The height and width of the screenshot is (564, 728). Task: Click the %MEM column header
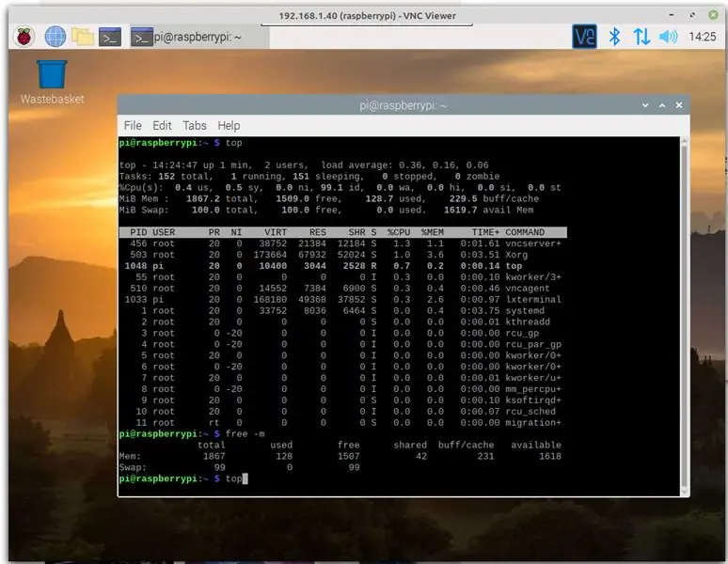[x=433, y=232]
